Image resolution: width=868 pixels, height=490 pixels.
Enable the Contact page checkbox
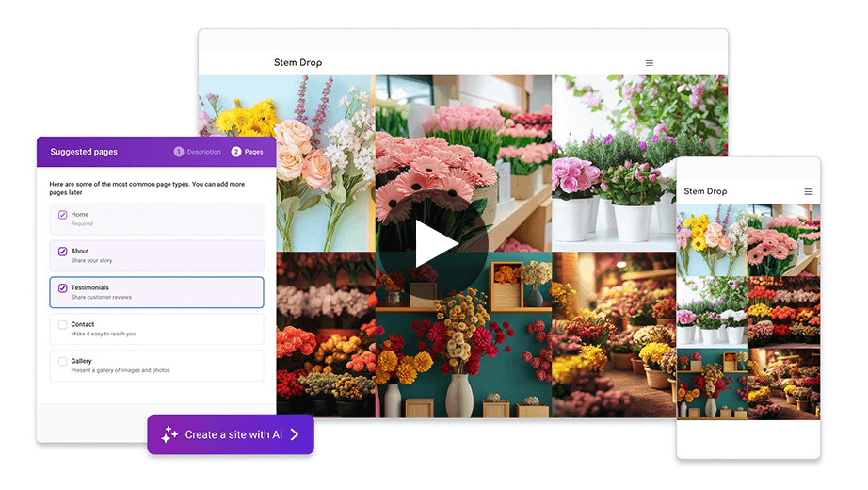[x=63, y=325]
